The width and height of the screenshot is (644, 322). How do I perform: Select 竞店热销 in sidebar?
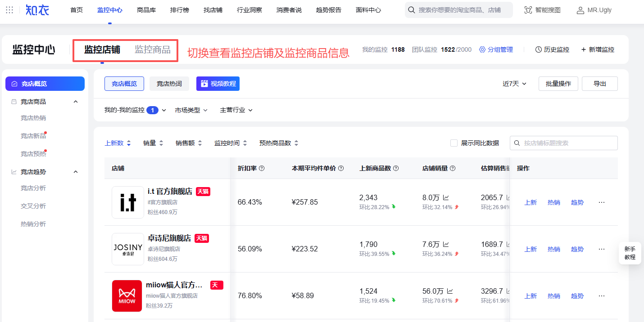[33, 118]
